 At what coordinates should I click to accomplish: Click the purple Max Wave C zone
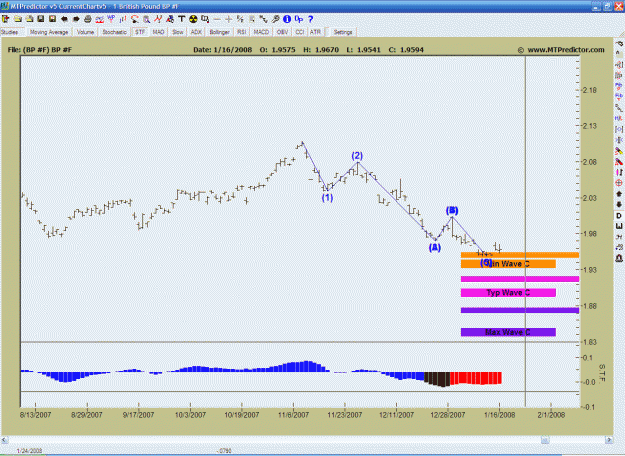click(x=508, y=332)
